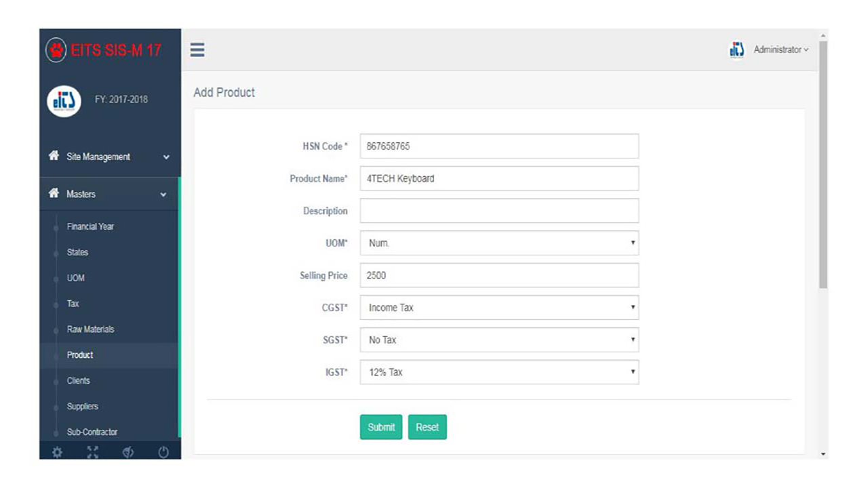Image resolution: width=868 pixels, height=488 pixels.
Task: Open the Administrator user dropdown
Action: coord(781,49)
